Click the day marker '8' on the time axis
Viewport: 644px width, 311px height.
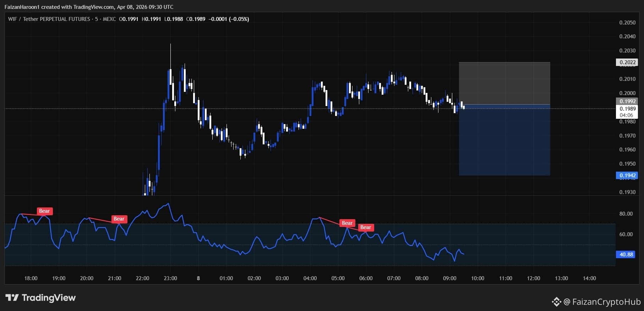(198, 278)
